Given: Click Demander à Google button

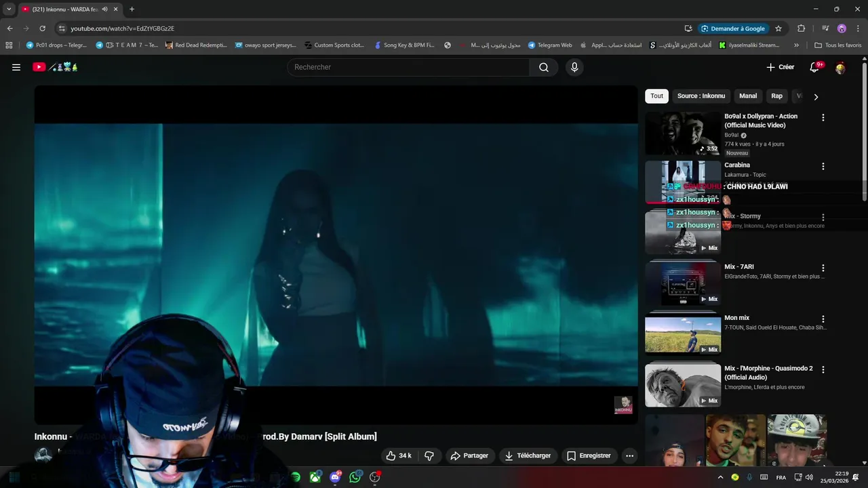Looking at the screenshot, I should (733, 28).
